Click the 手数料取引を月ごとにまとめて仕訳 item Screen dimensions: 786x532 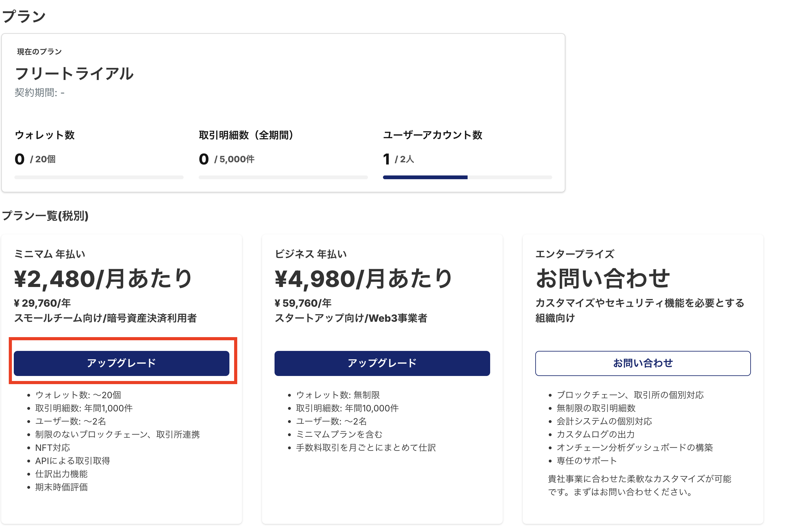click(x=366, y=447)
